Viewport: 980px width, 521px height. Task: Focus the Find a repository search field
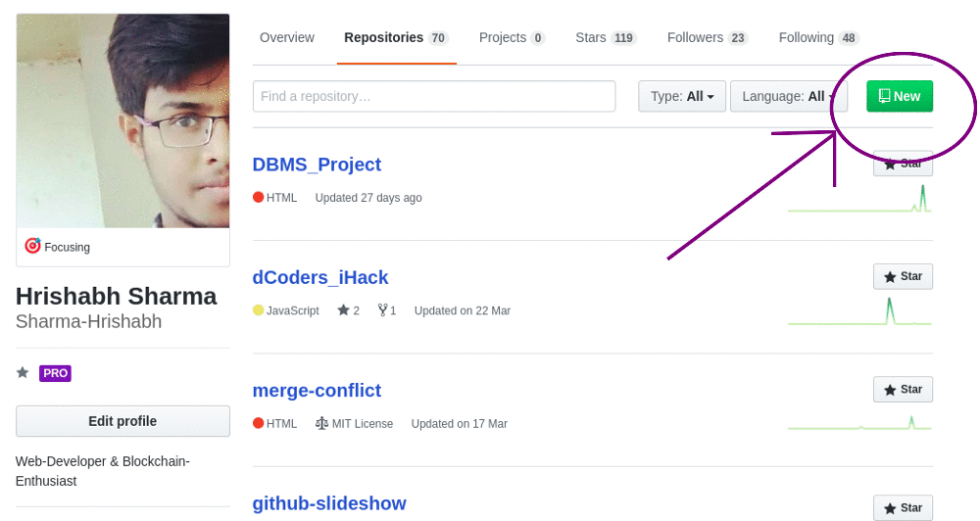tap(434, 96)
